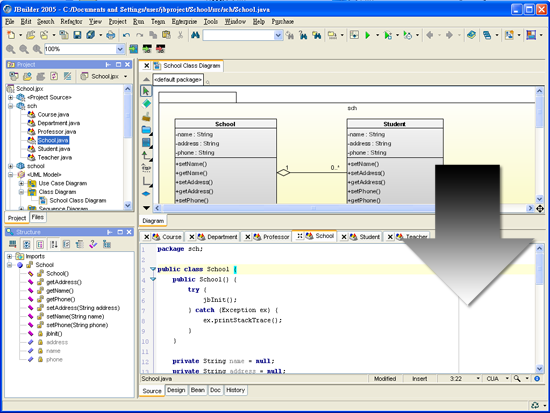Switch to the History tab

235,390
